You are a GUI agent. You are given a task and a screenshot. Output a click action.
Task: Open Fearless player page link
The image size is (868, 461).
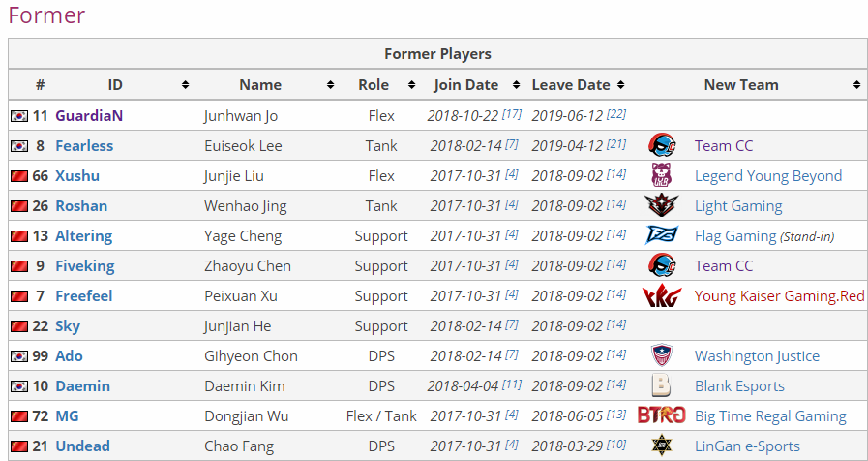(x=84, y=145)
